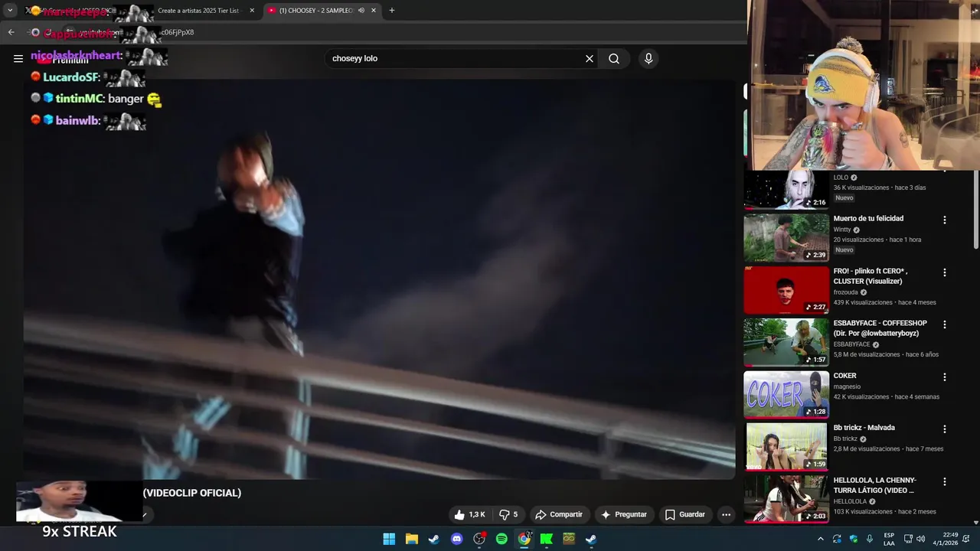Like the video with 1,3 K thumbs up
This screenshot has width=980, height=551.
pyautogui.click(x=470, y=514)
